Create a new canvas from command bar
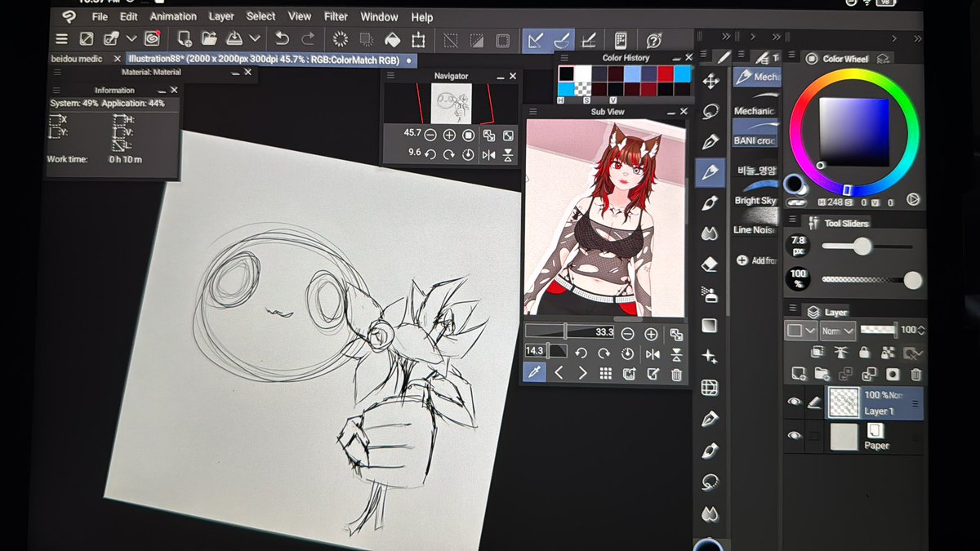The image size is (980, 551). pyautogui.click(x=185, y=38)
